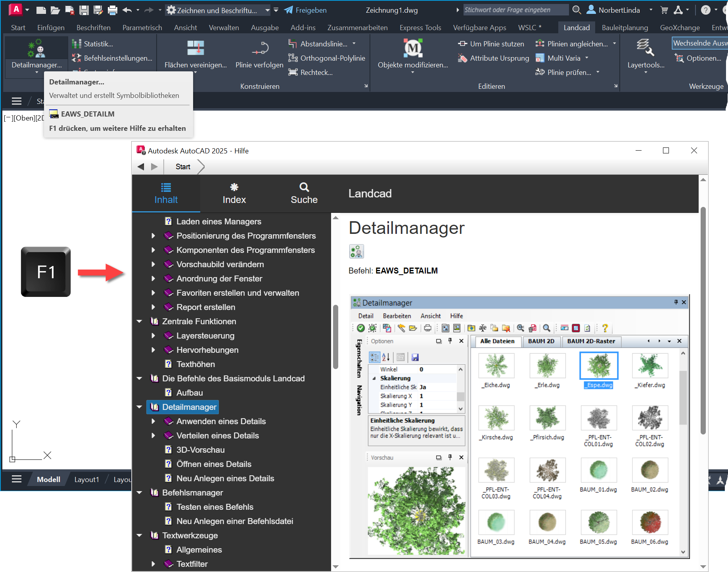Screen dimensions: 728x572
Task: Switch to the Index help tab
Action: [x=234, y=193]
